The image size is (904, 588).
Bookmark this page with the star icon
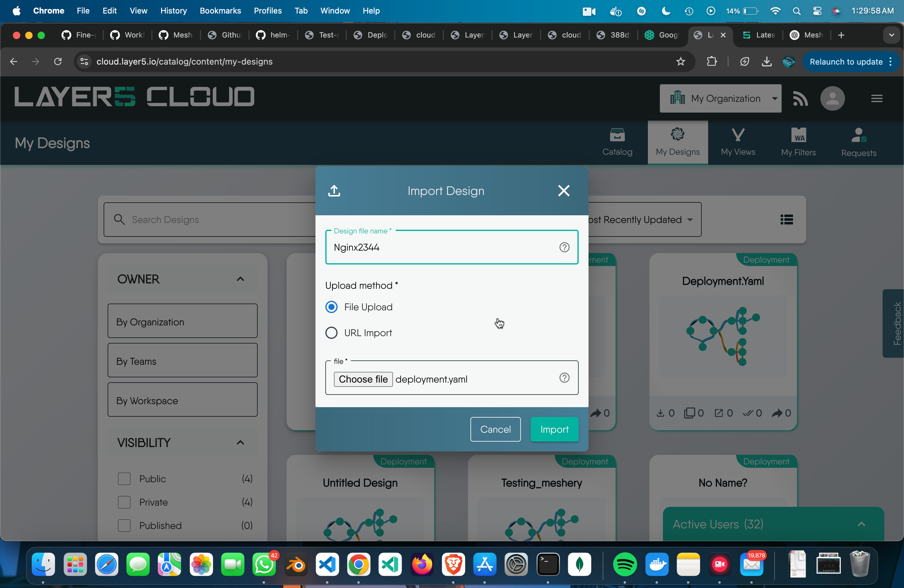(680, 62)
